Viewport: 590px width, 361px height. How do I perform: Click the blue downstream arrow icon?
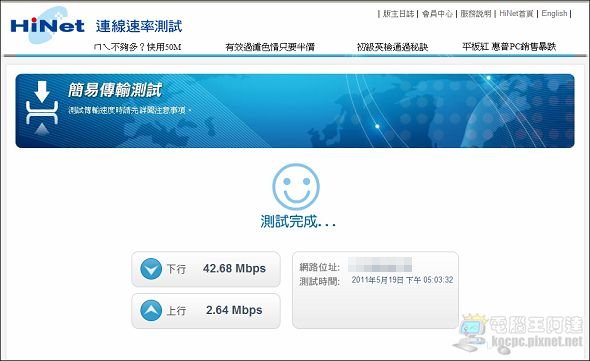click(x=151, y=269)
